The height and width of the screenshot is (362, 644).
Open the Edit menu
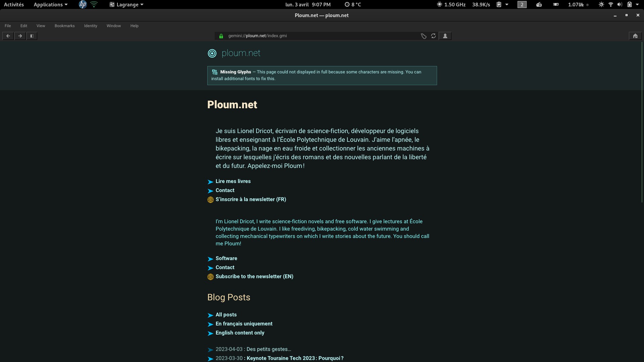point(24,26)
